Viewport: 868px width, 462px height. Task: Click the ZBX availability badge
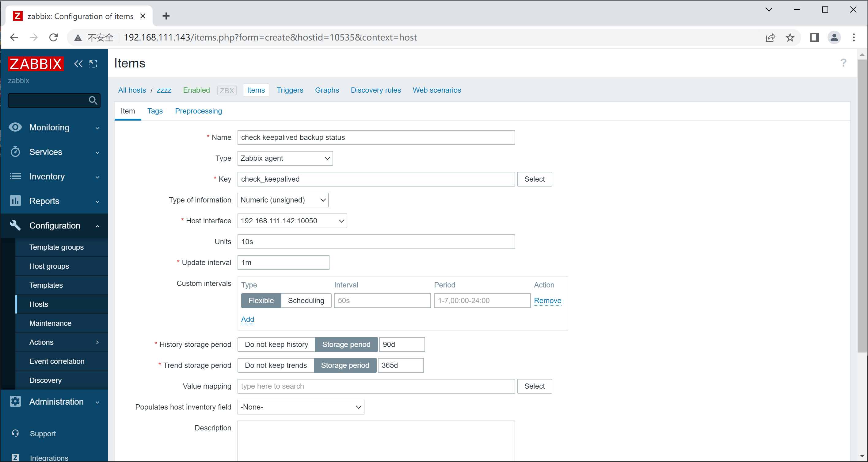tap(227, 90)
